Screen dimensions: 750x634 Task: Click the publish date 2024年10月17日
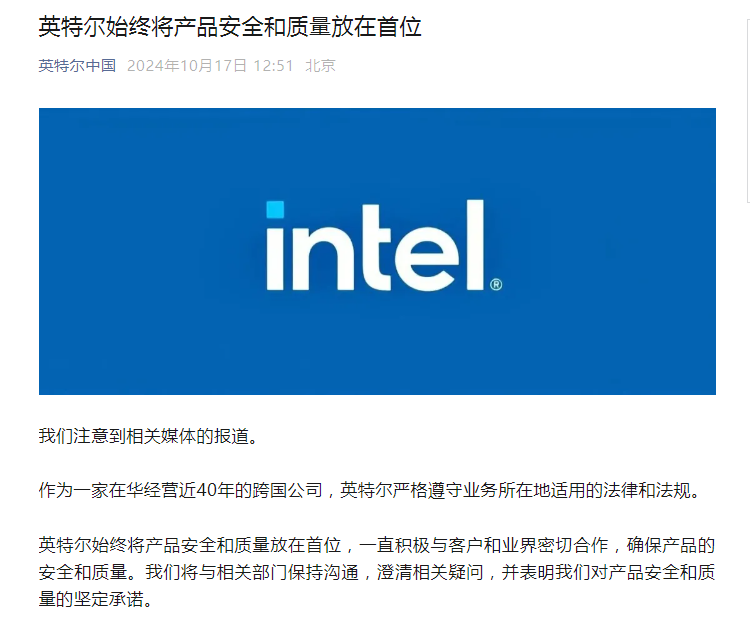[x=187, y=66]
